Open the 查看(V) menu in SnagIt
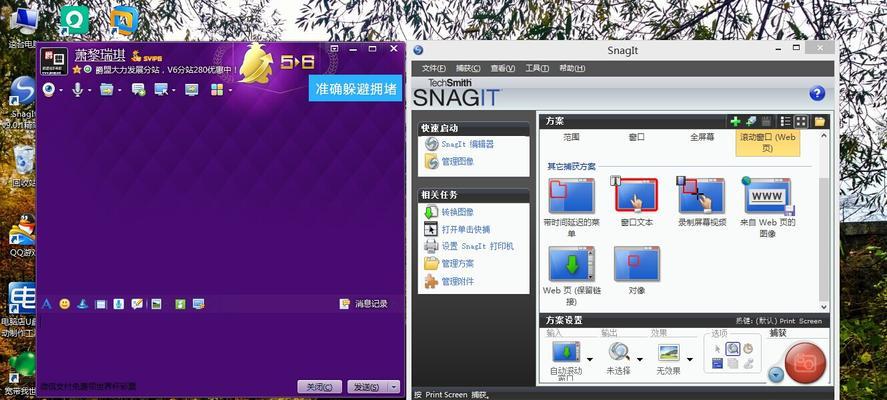This screenshot has height=400, width=887. (502, 68)
